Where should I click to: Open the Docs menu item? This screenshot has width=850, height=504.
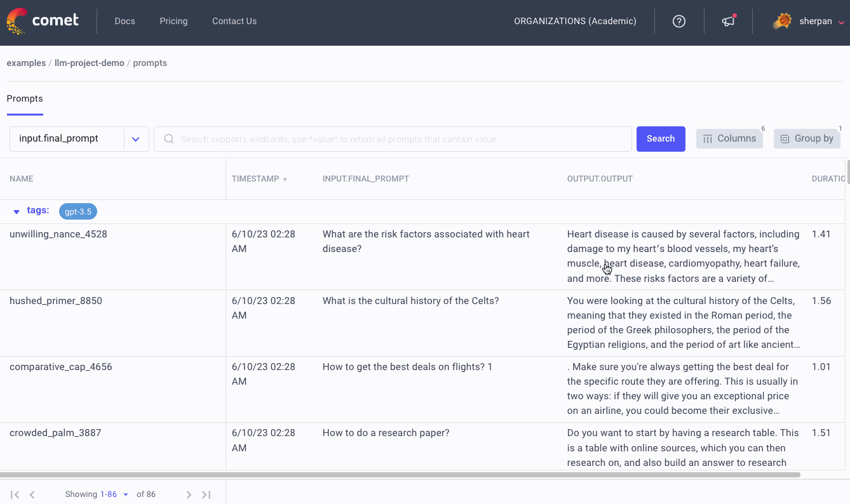coord(125,21)
